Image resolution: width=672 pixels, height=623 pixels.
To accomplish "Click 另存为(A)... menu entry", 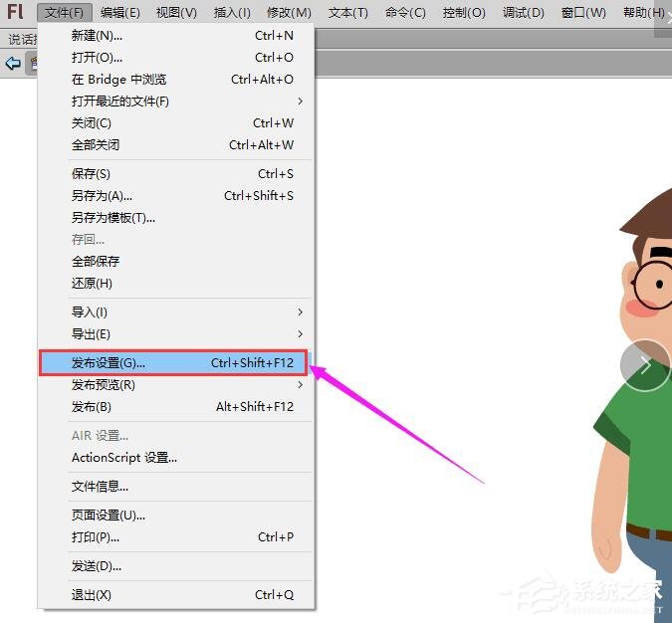I will [x=102, y=196].
